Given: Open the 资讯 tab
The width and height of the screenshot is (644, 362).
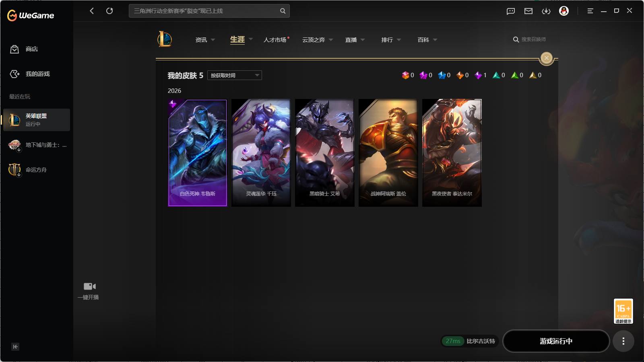Looking at the screenshot, I should [201, 40].
